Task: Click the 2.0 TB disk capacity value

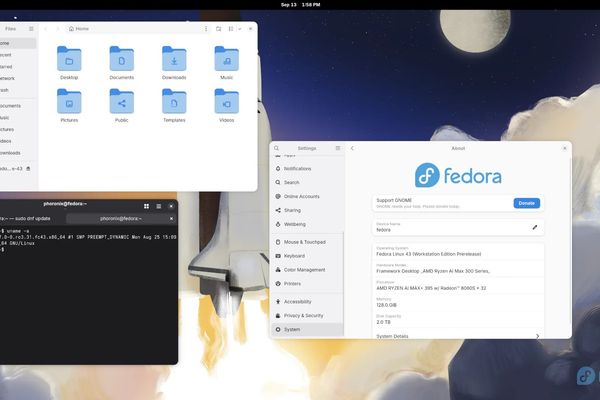Action: [383, 322]
